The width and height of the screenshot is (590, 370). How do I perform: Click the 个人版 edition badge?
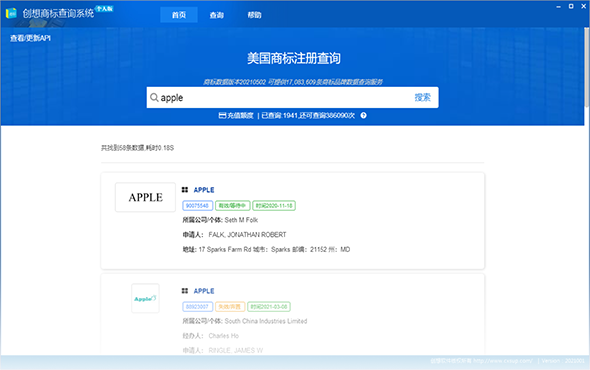(104, 9)
